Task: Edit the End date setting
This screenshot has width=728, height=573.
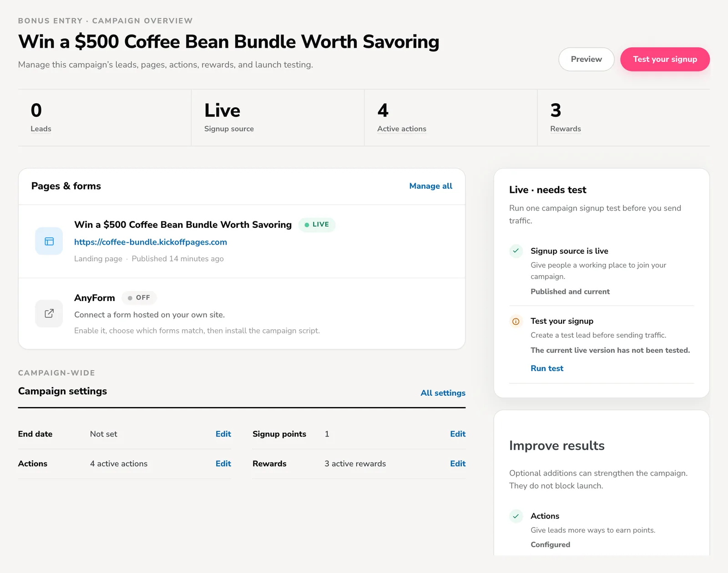Action: tap(223, 434)
